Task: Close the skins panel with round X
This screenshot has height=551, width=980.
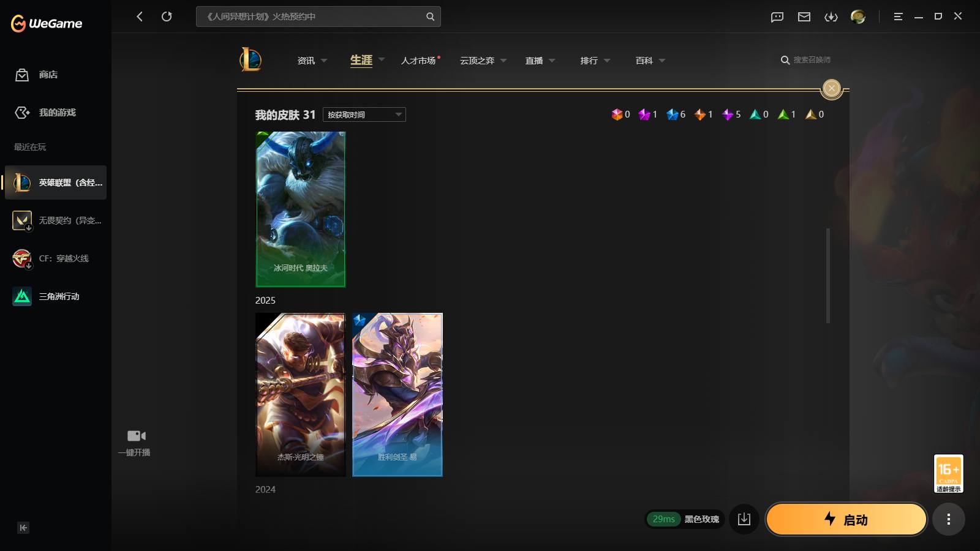Action: (832, 88)
